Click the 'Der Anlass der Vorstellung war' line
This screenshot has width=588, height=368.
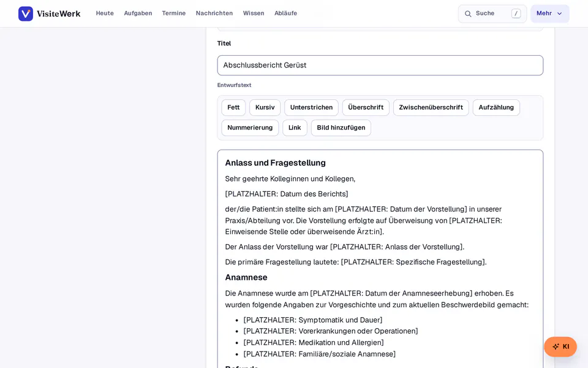click(x=345, y=247)
